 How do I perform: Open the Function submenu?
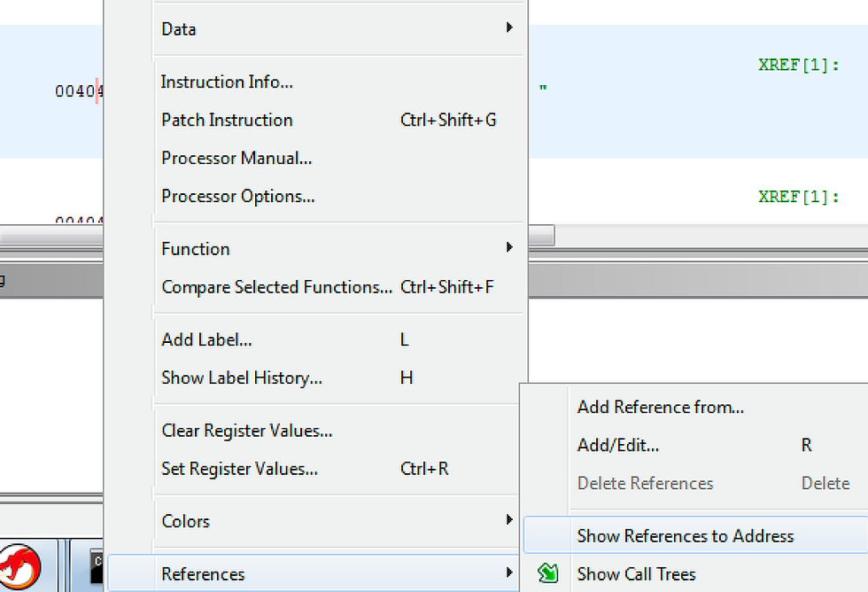[338, 249]
